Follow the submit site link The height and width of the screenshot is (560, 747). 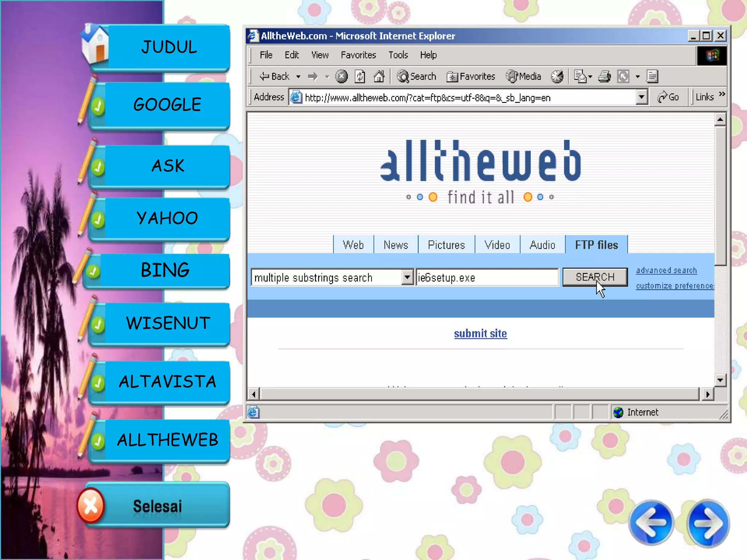click(x=480, y=333)
